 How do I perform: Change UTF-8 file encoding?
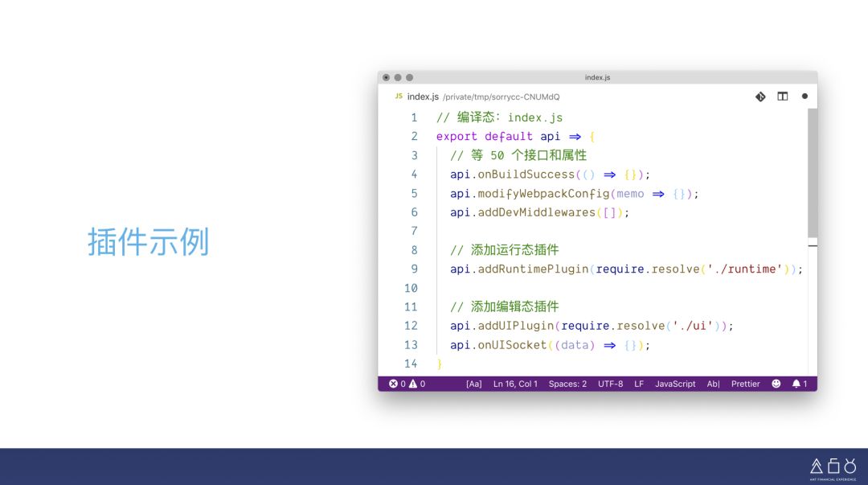click(610, 384)
